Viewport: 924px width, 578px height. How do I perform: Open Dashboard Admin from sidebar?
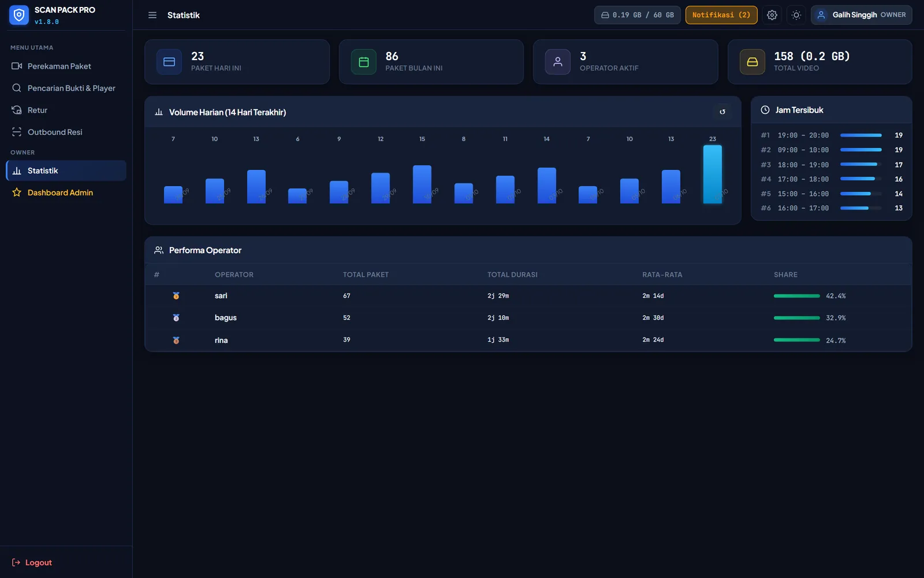coord(66,192)
